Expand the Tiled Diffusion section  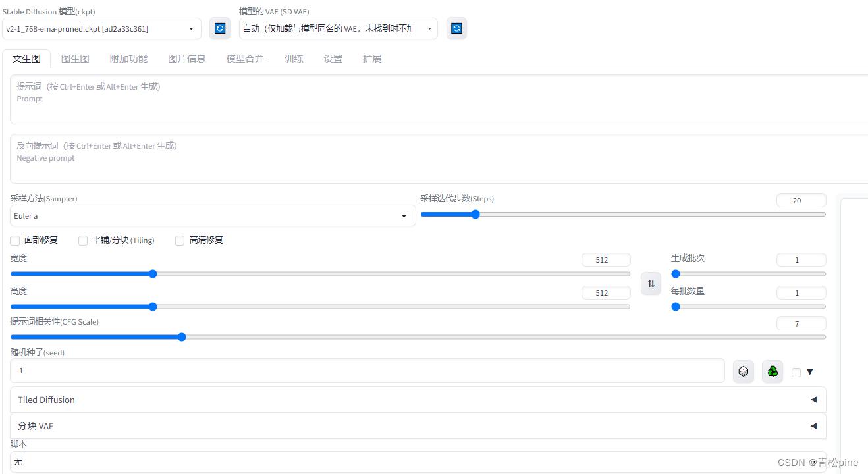(418, 400)
